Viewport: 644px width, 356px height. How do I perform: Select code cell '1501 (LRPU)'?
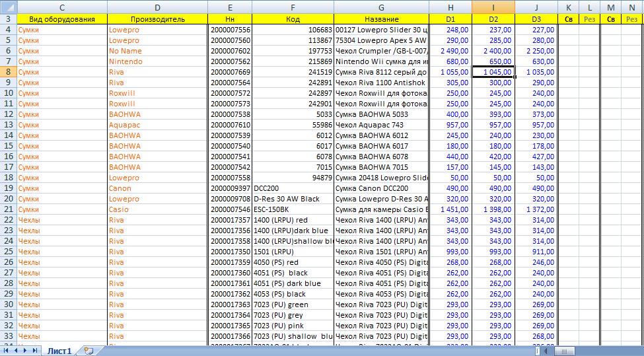click(x=293, y=251)
